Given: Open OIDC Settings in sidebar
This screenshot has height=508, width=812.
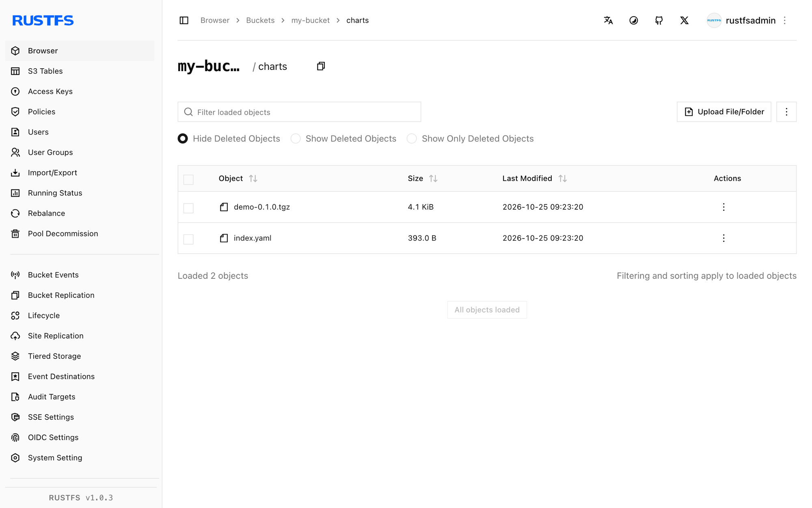Looking at the screenshot, I should 80,437.
